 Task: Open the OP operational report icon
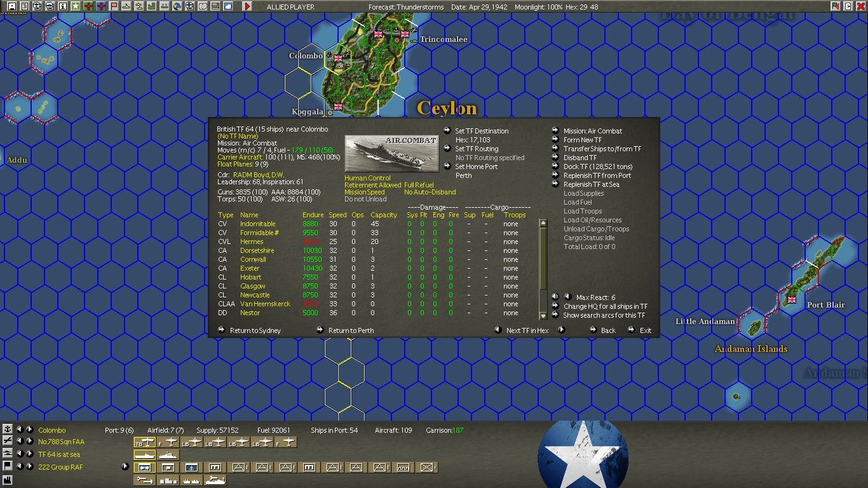click(202, 6)
